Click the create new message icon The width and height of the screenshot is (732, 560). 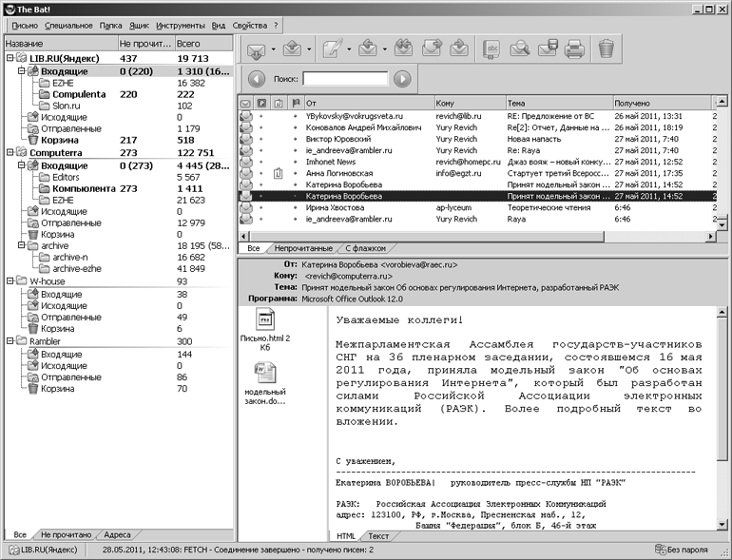(333, 49)
